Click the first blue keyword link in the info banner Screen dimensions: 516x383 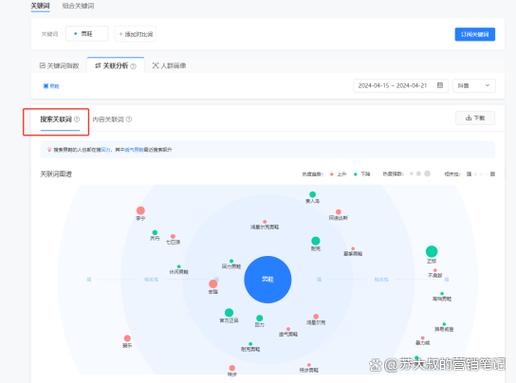click(106, 150)
